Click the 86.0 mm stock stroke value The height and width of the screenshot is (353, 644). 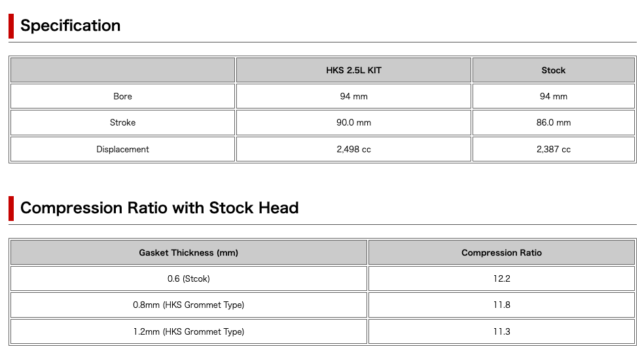[x=553, y=122]
